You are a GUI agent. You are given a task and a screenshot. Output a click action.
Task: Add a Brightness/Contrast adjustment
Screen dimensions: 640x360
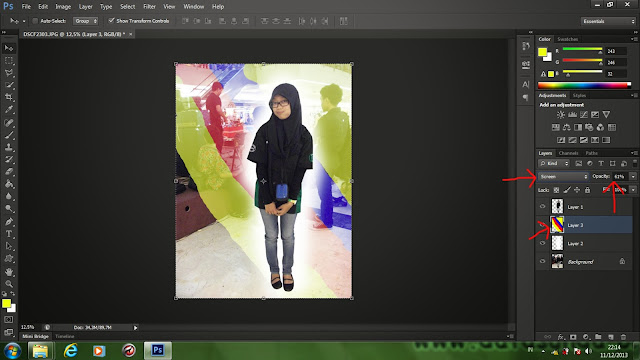[x=561, y=115]
